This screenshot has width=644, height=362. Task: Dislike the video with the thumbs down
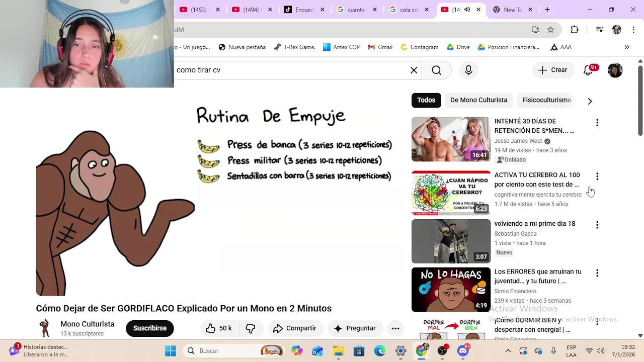pos(251,328)
